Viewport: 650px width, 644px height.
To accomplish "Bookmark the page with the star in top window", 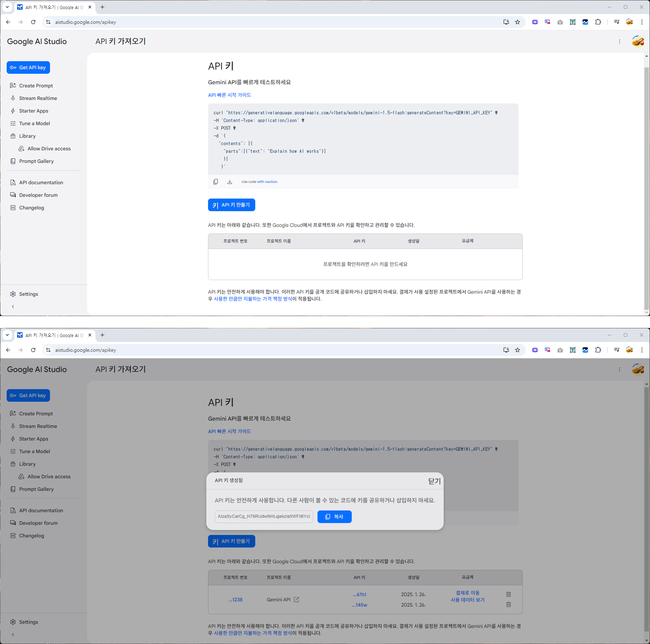I will pyautogui.click(x=517, y=22).
